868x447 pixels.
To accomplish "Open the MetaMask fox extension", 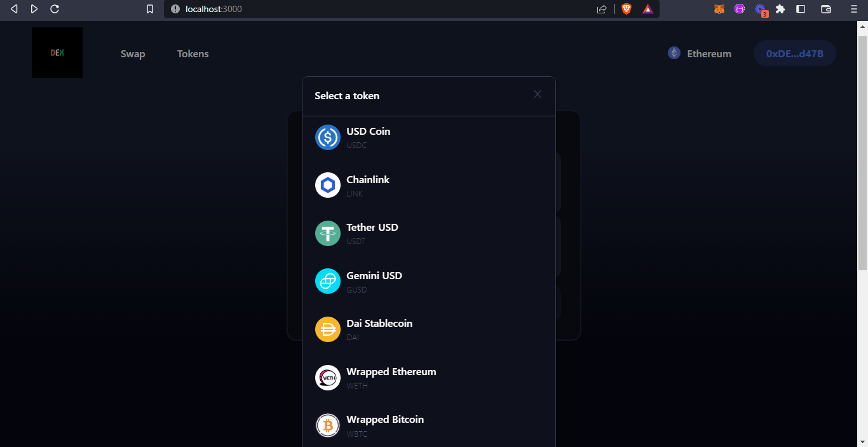I will pos(719,9).
